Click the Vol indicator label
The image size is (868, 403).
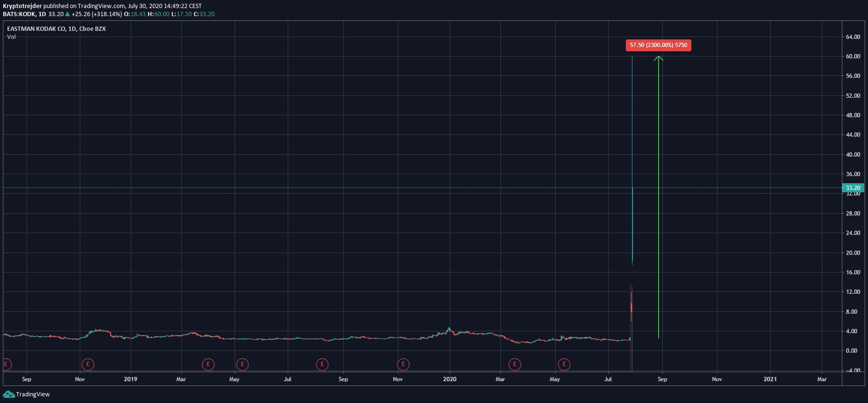pyautogui.click(x=11, y=37)
